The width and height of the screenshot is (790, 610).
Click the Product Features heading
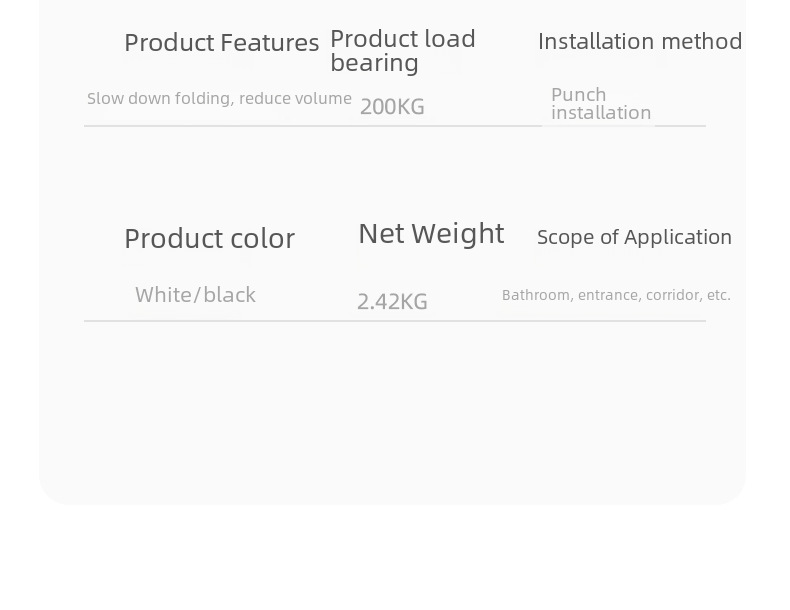click(221, 43)
